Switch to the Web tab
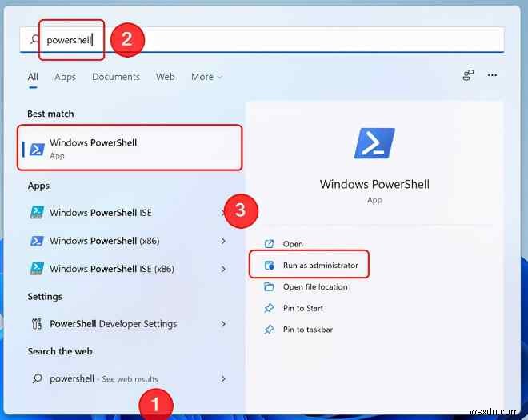 165,77
